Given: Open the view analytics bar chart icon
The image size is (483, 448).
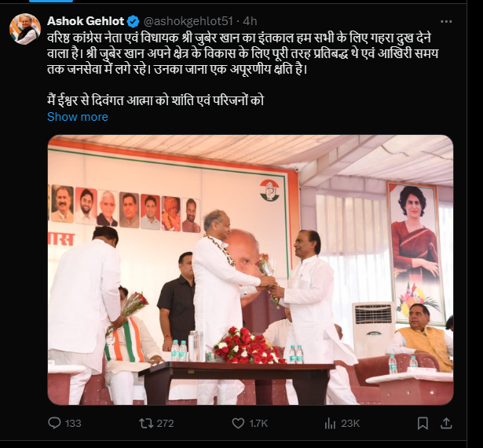Looking at the screenshot, I should tap(330, 424).
